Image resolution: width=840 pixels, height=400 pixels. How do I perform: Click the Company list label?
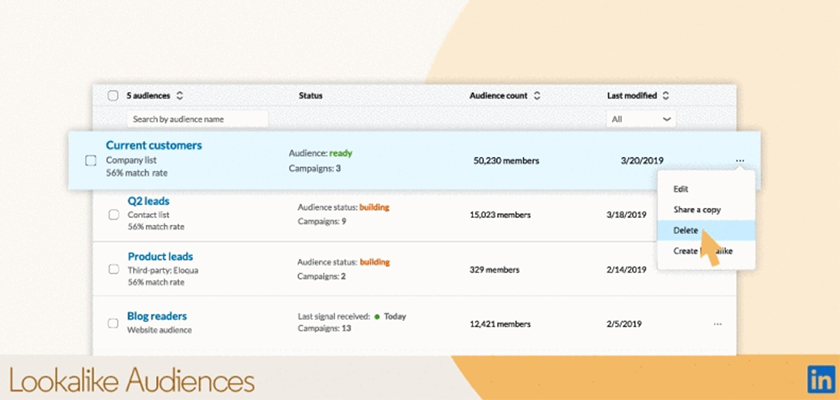pyautogui.click(x=131, y=160)
